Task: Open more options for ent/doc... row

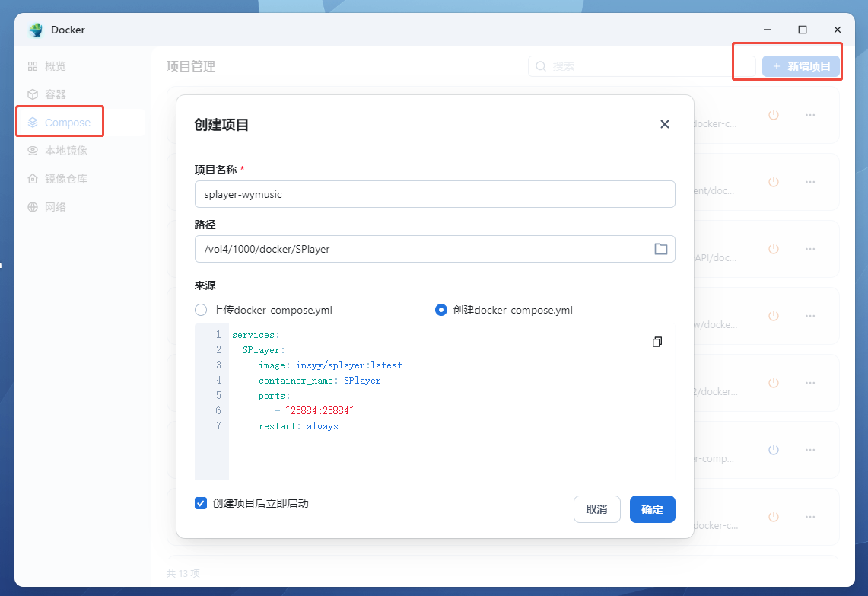Action: pos(810,182)
